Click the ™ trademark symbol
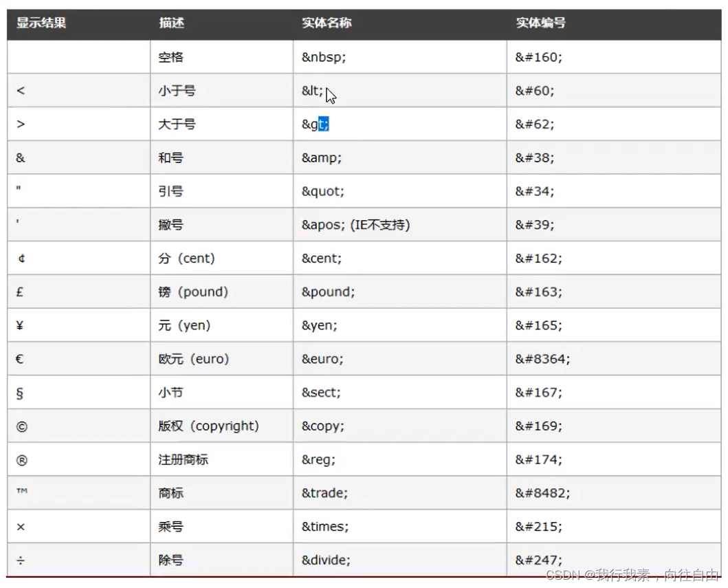The height and width of the screenshot is (588, 728). 22,491
